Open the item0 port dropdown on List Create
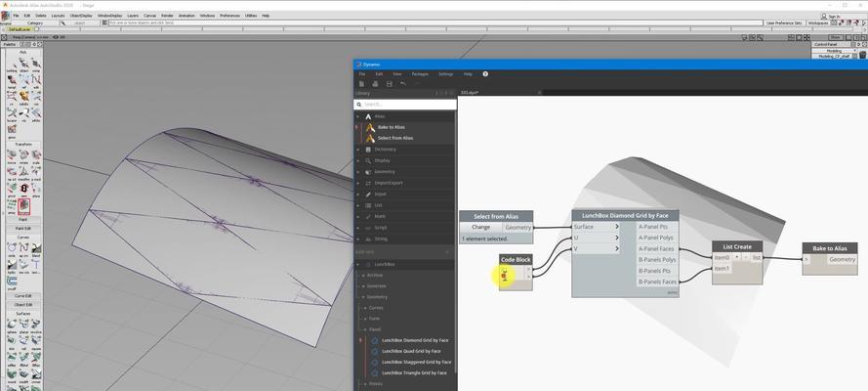Screen dimensions: 868x391 pos(737,257)
